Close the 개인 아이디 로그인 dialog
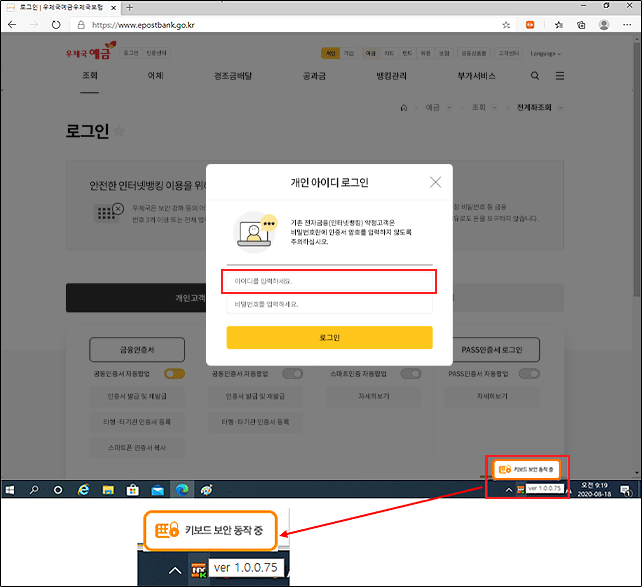 click(435, 182)
